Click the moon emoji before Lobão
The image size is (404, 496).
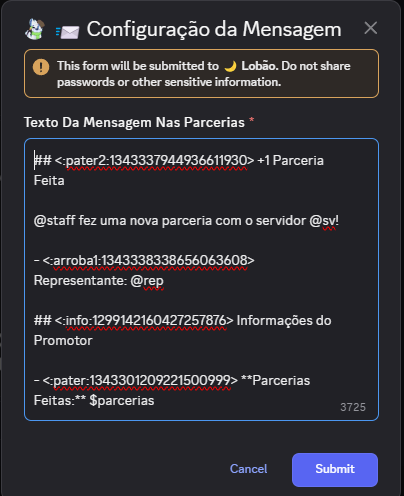point(230,66)
